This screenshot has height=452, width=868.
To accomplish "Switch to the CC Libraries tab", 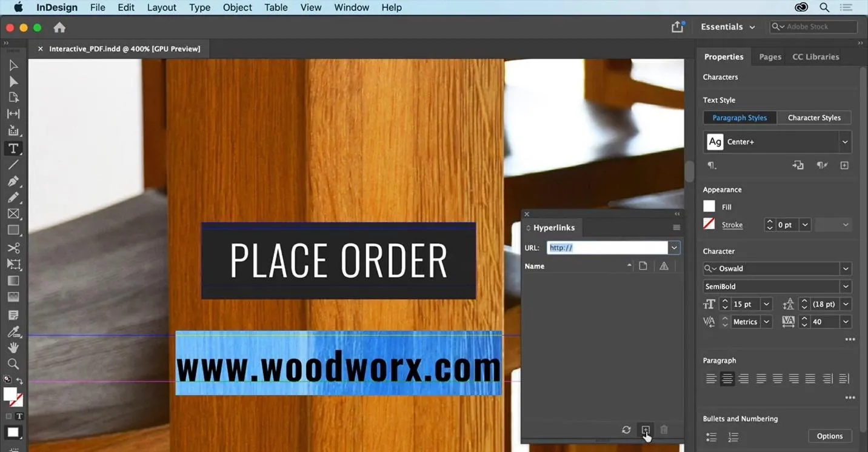I will click(x=816, y=57).
